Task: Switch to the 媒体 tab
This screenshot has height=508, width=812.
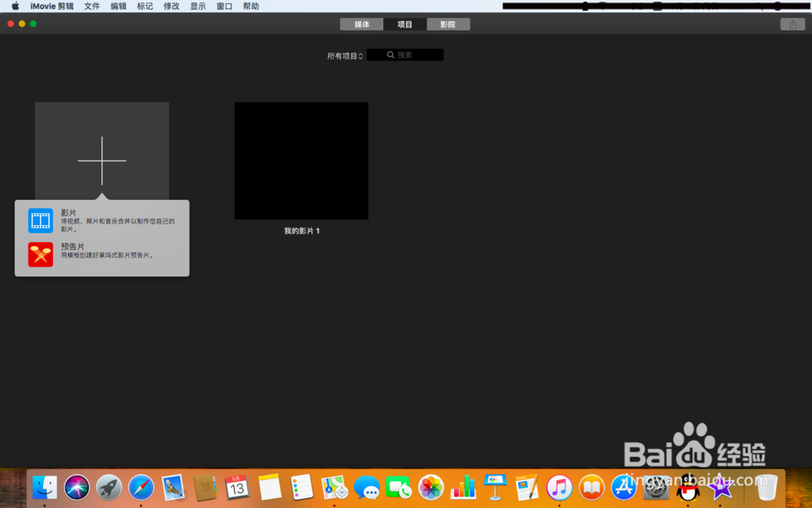Action: [361, 24]
